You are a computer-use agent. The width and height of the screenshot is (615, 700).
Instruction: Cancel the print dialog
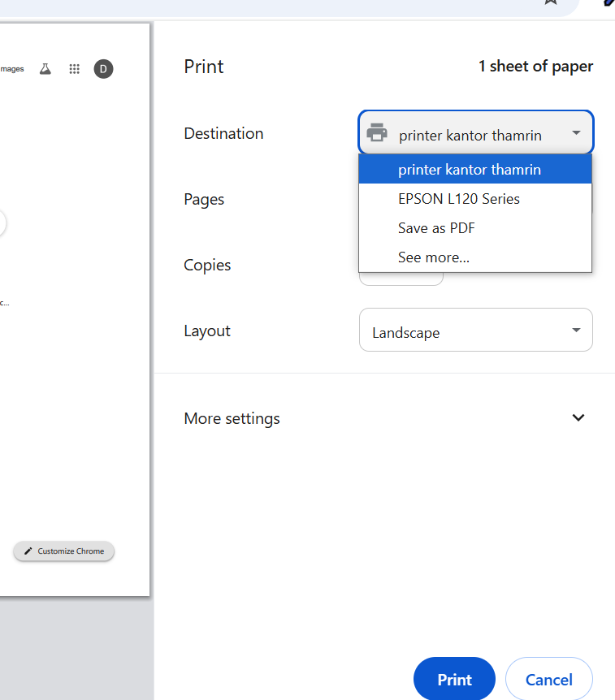548,680
